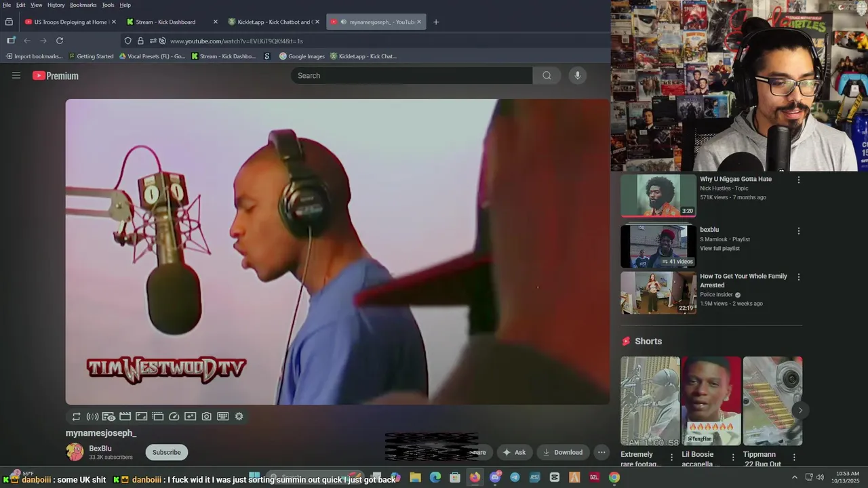Open the Getting Started bookmark
This screenshot has width=868, height=488.
[91, 56]
